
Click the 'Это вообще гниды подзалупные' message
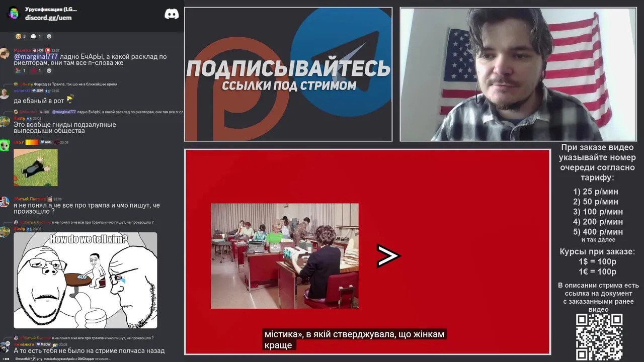[65, 128]
